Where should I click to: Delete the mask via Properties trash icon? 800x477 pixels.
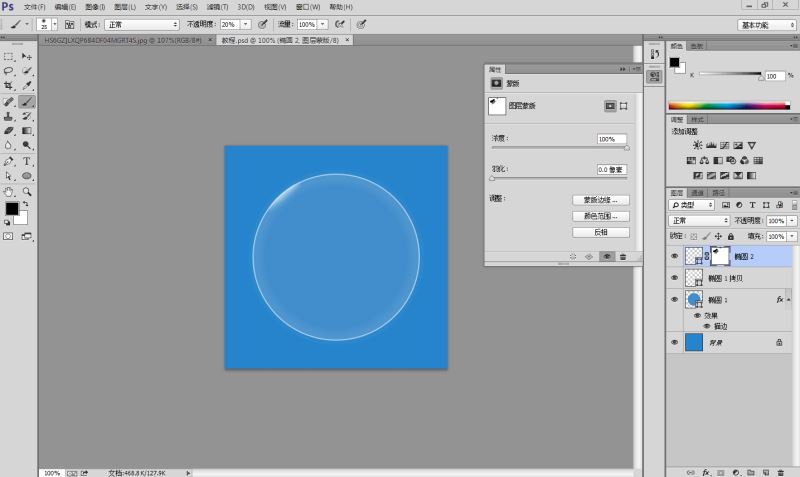coord(623,257)
